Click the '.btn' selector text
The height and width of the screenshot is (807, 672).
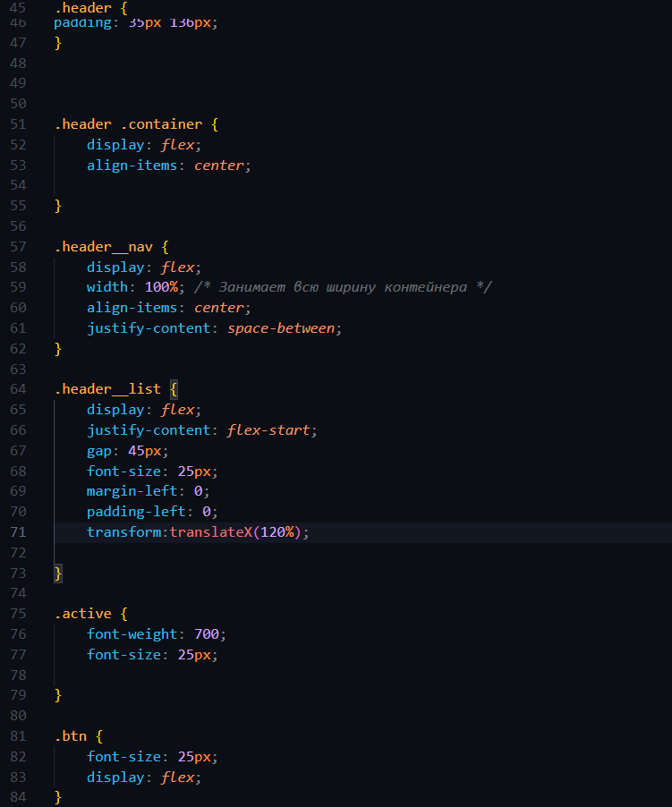(x=71, y=736)
